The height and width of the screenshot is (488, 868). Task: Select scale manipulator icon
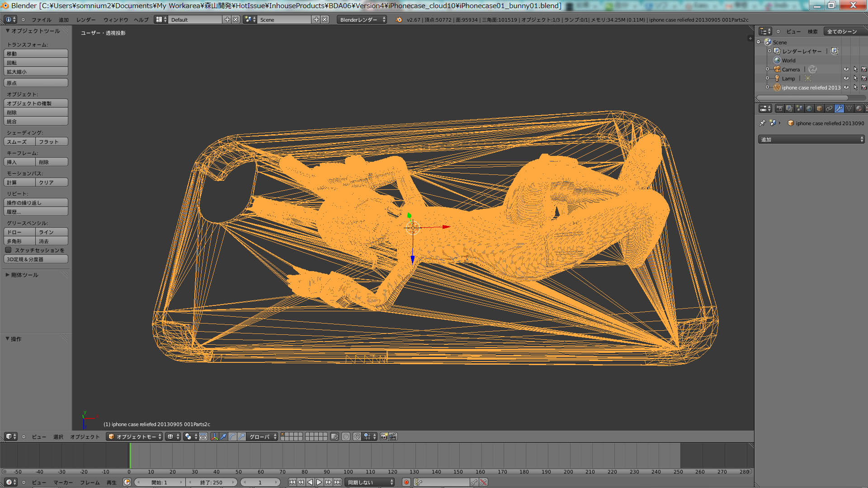pyautogui.click(x=241, y=436)
